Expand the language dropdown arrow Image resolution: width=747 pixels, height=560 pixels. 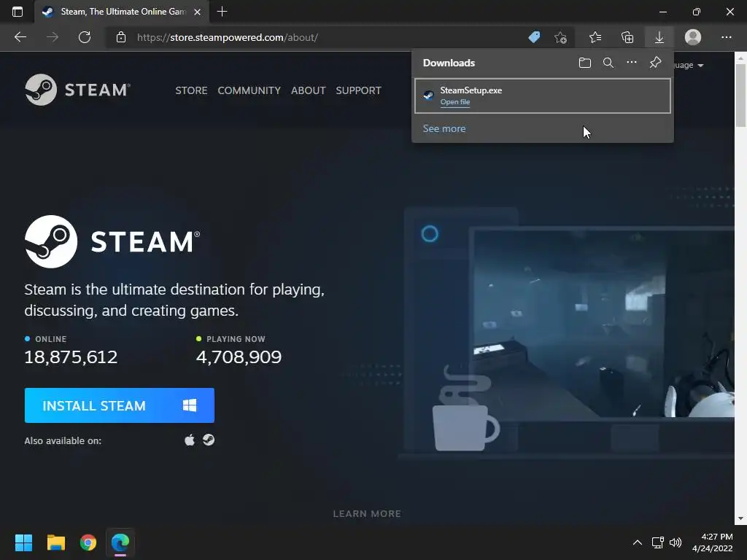(x=701, y=66)
